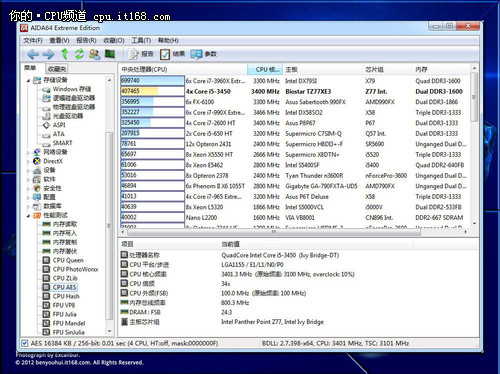
Task: Select the 6x Core i7-3960X result row
Action: pos(295,81)
